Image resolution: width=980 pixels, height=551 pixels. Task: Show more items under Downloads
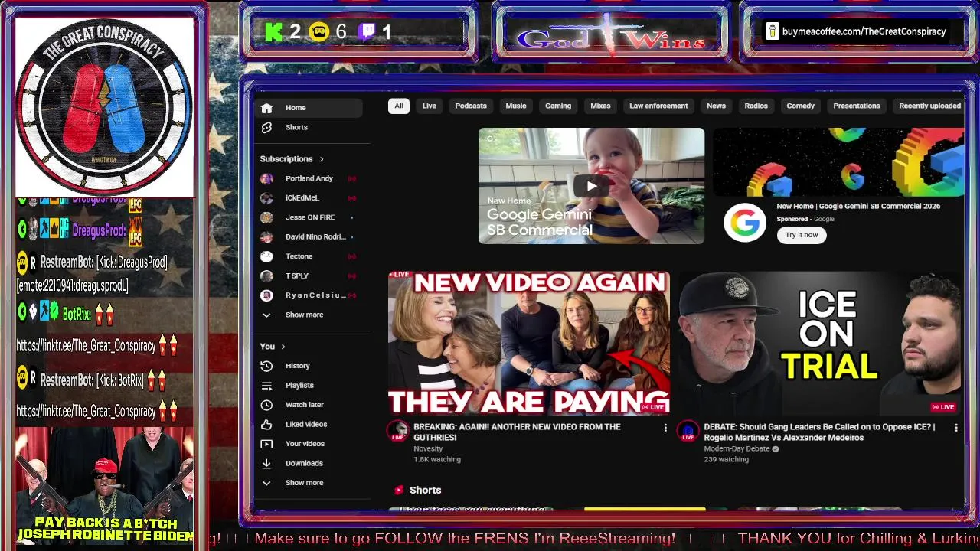(x=304, y=483)
